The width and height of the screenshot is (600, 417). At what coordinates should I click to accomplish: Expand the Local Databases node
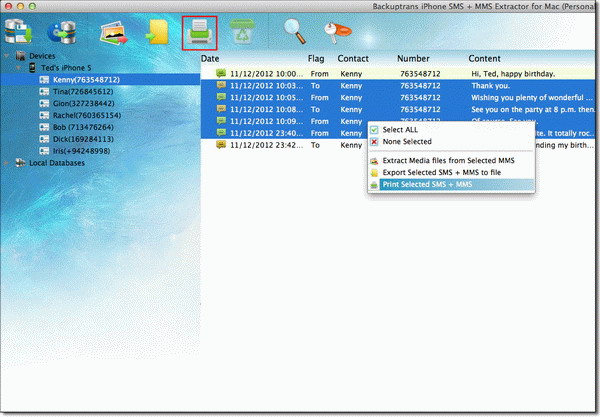click(7, 163)
